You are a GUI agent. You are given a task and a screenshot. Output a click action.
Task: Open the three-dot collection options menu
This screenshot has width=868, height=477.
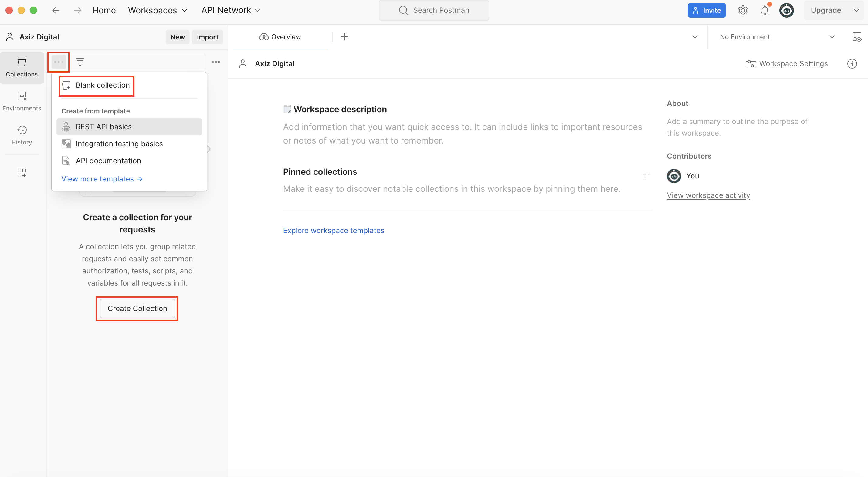pos(216,62)
